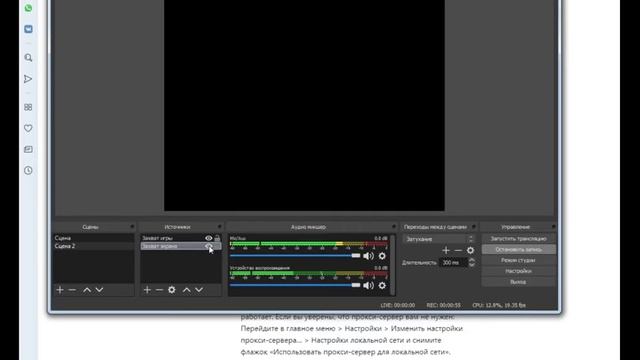Undock the Сцены panel via header dot

coord(132,227)
